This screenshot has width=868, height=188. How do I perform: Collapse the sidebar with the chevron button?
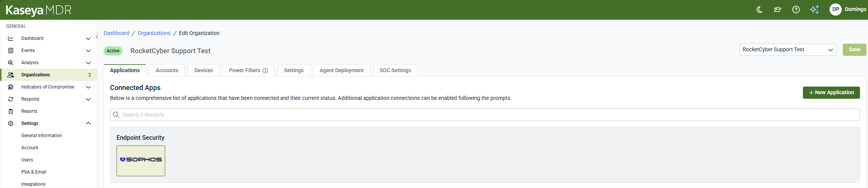coord(97,37)
